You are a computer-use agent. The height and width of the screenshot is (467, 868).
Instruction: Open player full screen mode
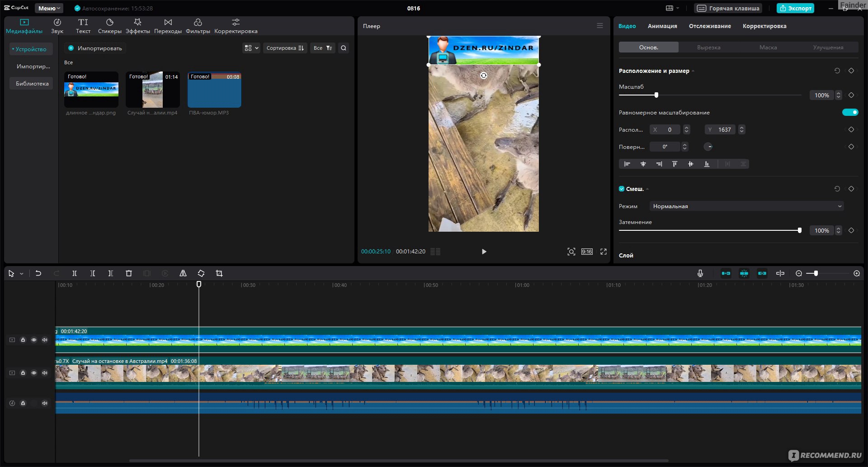604,252
